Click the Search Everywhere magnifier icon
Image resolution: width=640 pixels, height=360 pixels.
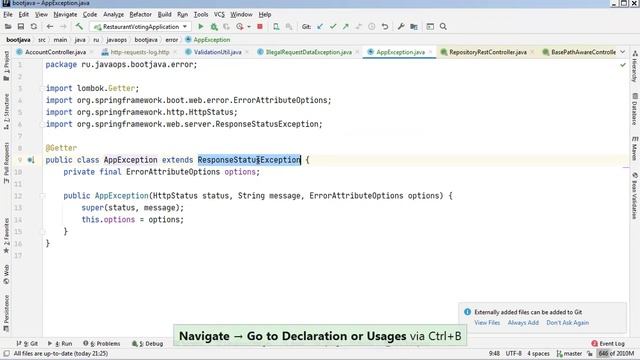click(443, 27)
